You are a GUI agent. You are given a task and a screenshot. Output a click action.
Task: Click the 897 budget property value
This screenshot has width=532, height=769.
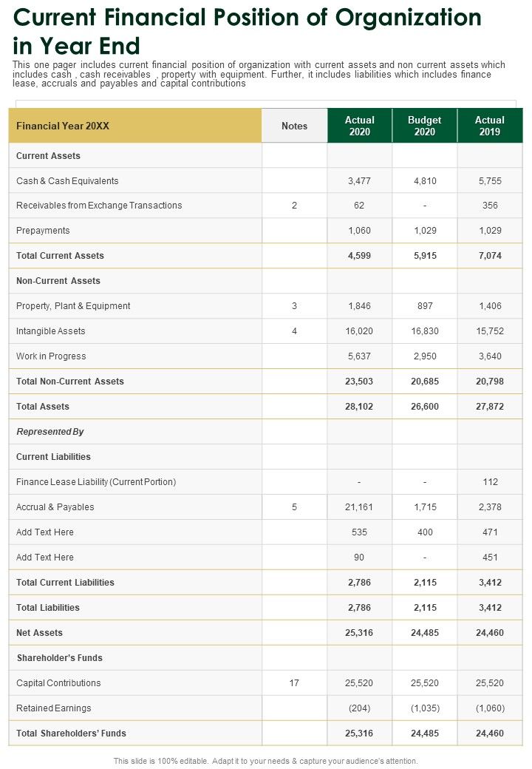(x=425, y=306)
